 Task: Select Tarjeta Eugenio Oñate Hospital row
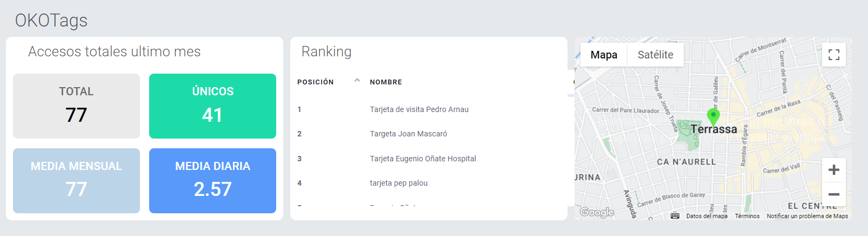click(x=429, y=159)
